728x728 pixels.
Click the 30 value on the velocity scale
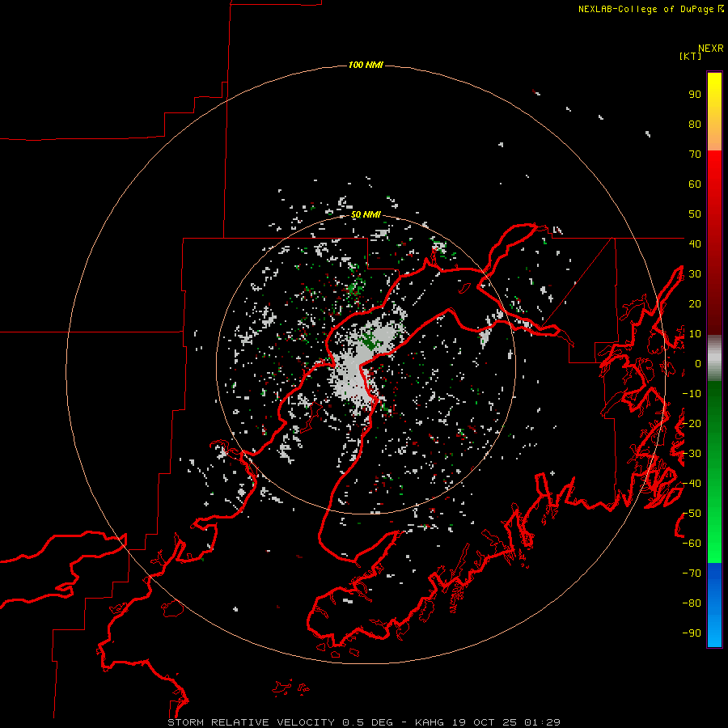point(695,274)
